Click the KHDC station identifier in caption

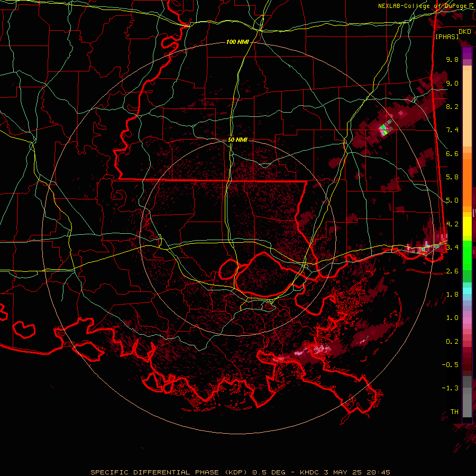(309, 472)
